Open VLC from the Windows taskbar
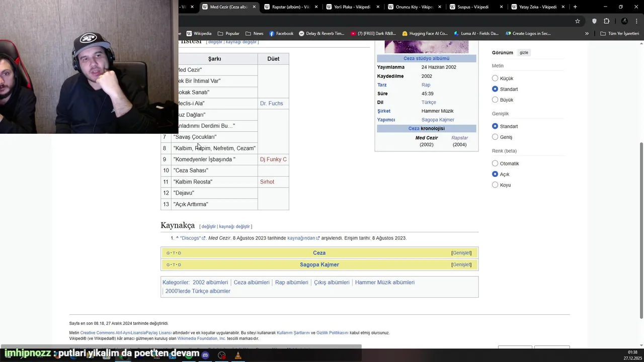Image resolution: width=644 pixels, height=362 pixels. 238,355
